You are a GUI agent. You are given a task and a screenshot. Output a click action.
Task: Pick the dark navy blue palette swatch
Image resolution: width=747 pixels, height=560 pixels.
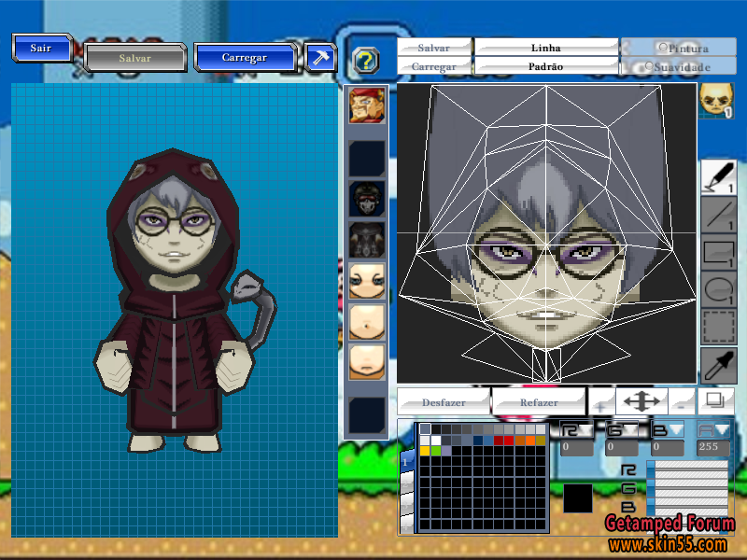pos(477,440)
